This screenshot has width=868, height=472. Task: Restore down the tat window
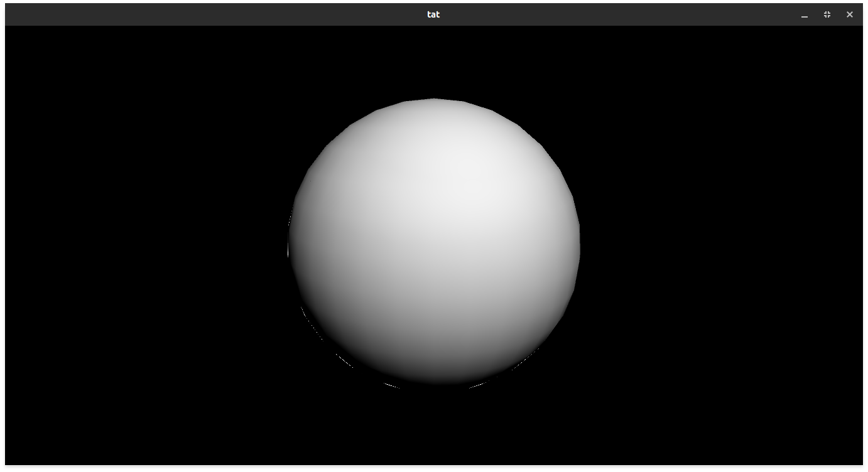(827, 14)
